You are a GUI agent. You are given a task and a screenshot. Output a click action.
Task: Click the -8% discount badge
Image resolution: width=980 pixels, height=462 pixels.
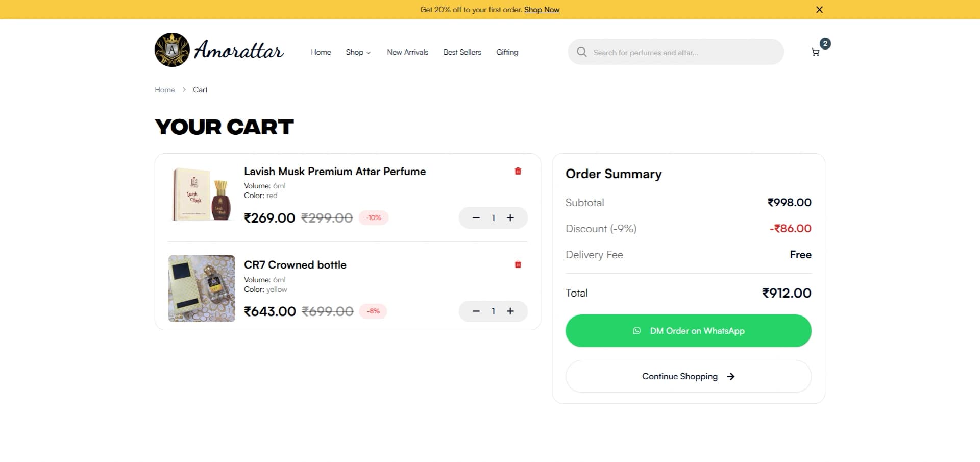point(374,311)
